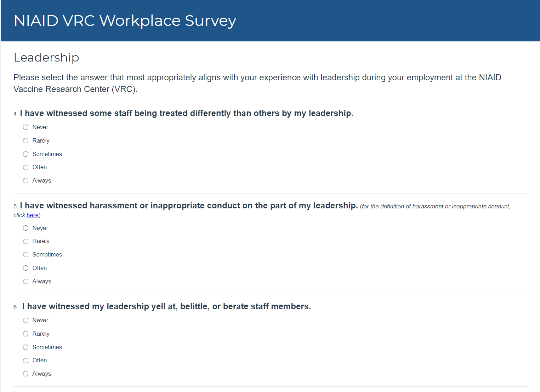540x392 pixels.
Task: Select Never for differential treatment question 4
Action: [x=26, y=127]
